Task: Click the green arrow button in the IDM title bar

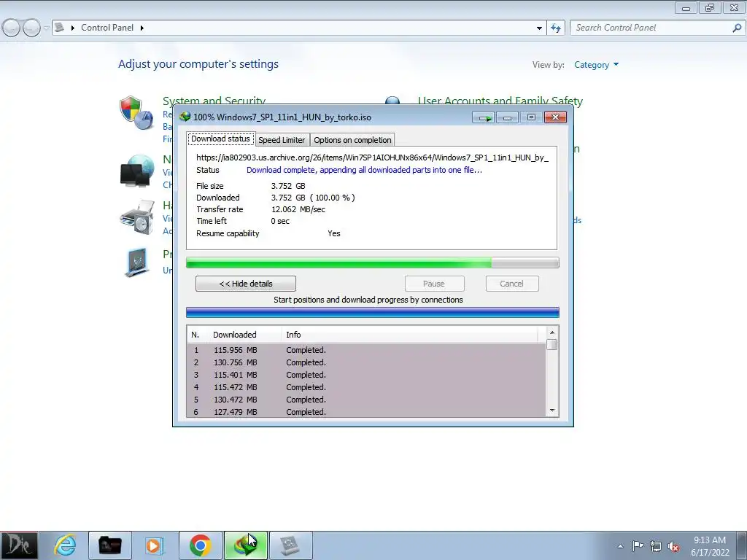Action: 484,117
